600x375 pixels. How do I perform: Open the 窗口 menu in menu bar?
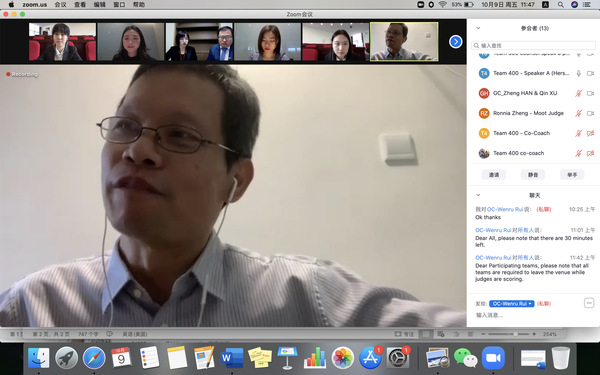pyautogui.click(x=119, y=5)
